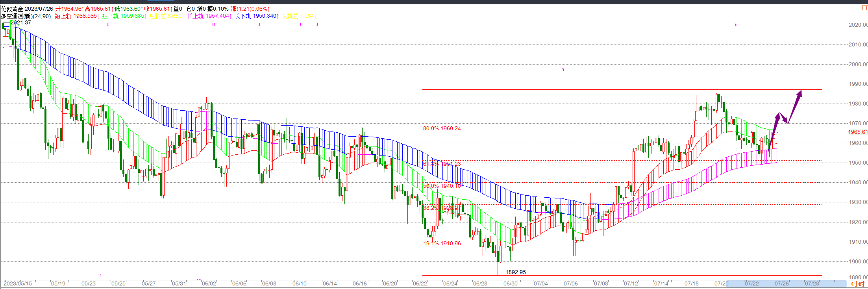Click the 61.8% 1951.23 Fibonacci label
This screenshot has width=868, height=289.
pyautogui.click(x=442, y=164)
